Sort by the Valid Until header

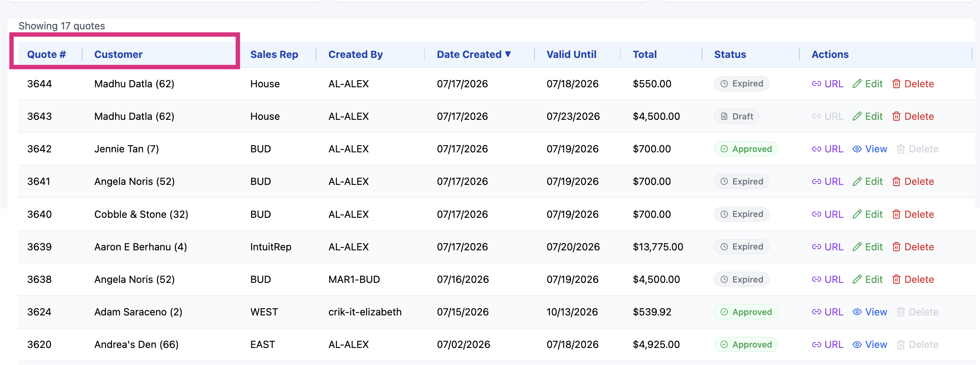pos(571,54)
